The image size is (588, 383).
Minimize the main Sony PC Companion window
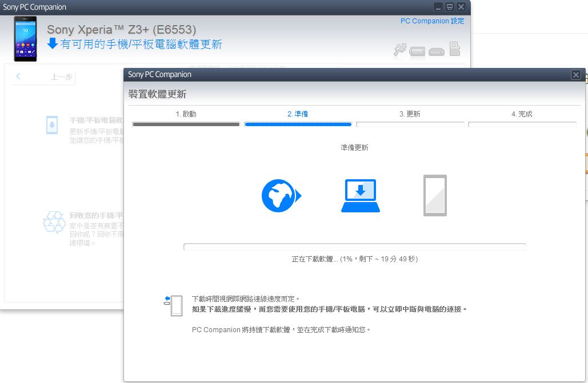coord(438,7)
